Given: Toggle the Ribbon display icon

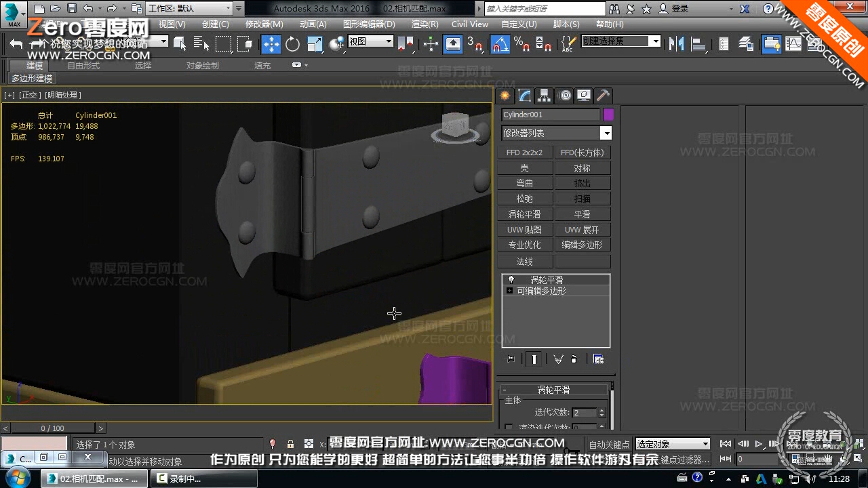Looking at the screenshot, I should 771,44.
